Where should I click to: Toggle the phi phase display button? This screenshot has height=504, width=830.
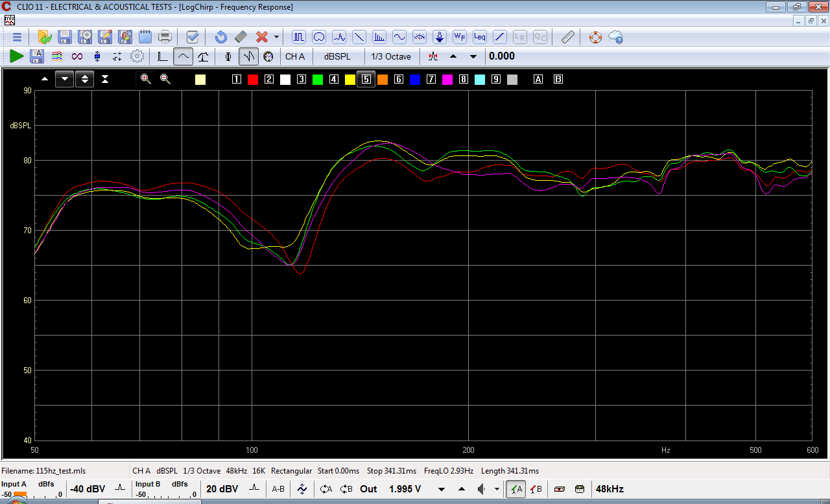pos(228,56)
